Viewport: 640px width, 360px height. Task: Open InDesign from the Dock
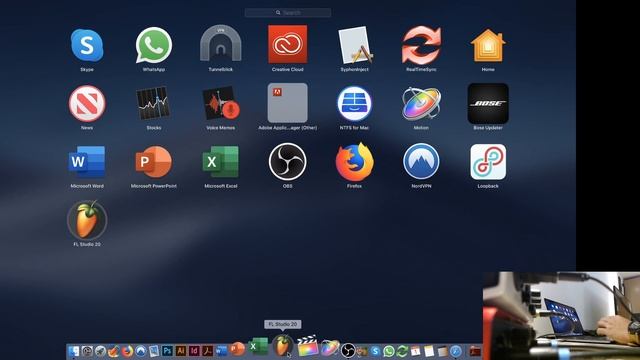(x=194, y=351)
